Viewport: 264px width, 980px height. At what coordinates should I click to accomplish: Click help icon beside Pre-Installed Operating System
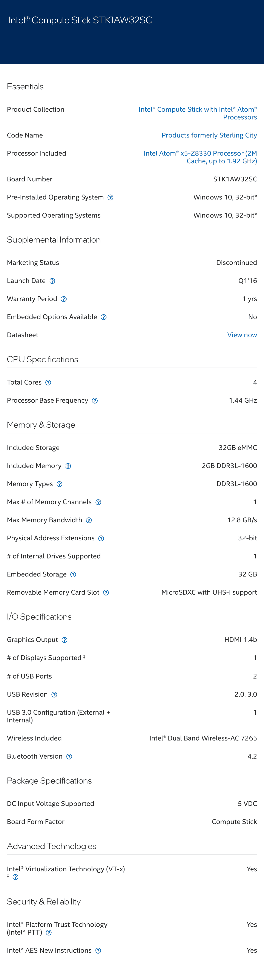pyautogui.click(x=111, y=198)
